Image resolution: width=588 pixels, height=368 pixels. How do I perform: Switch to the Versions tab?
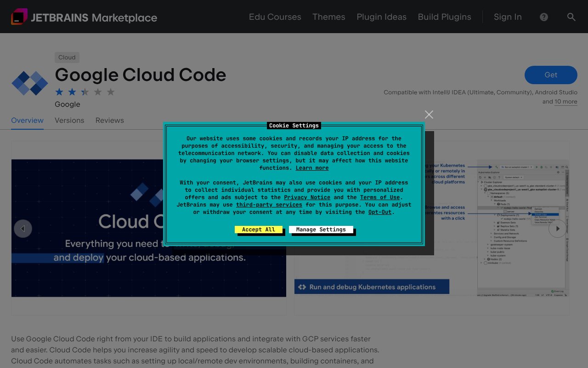(x=69, y=121)
